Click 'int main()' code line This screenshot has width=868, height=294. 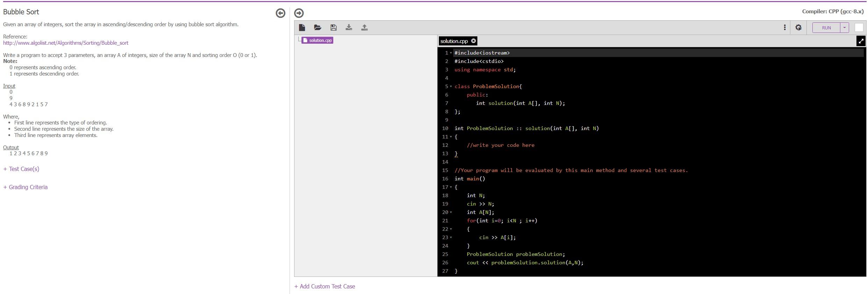point(470,179)
